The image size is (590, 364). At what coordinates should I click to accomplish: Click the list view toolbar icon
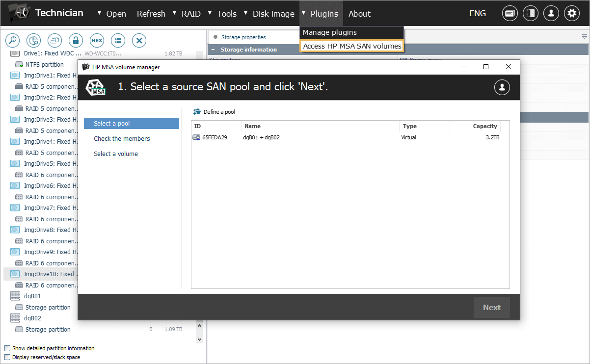(118, 40)
